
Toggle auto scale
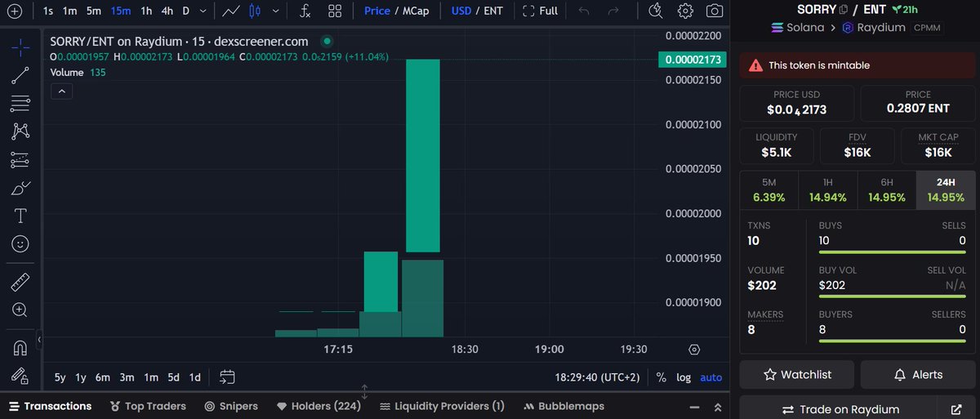[711, 377]
